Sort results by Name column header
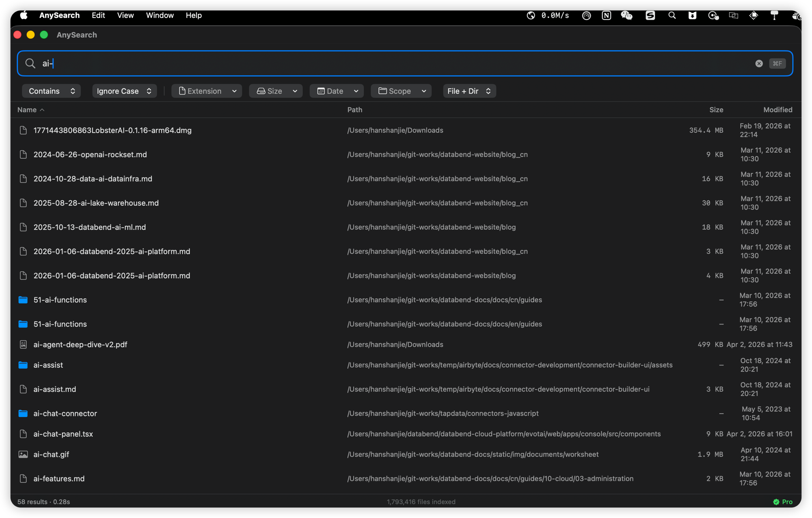812x518 pixels. 27,110
